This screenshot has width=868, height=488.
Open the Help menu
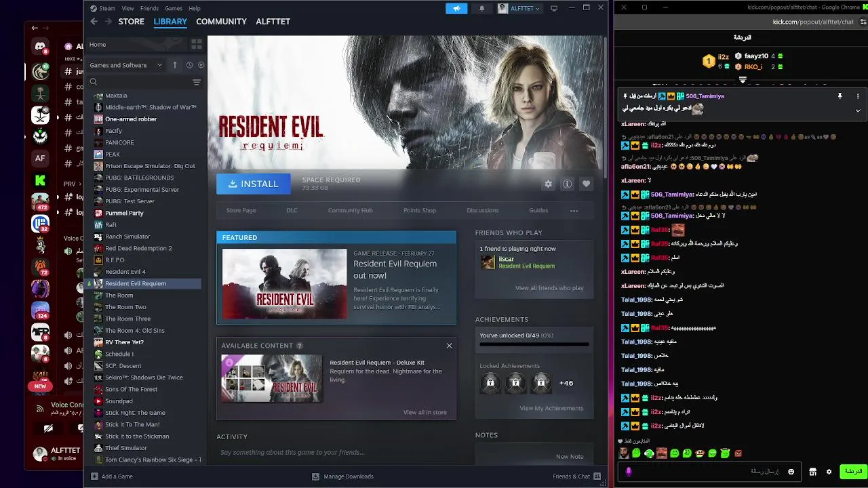[x=195, y=8]
